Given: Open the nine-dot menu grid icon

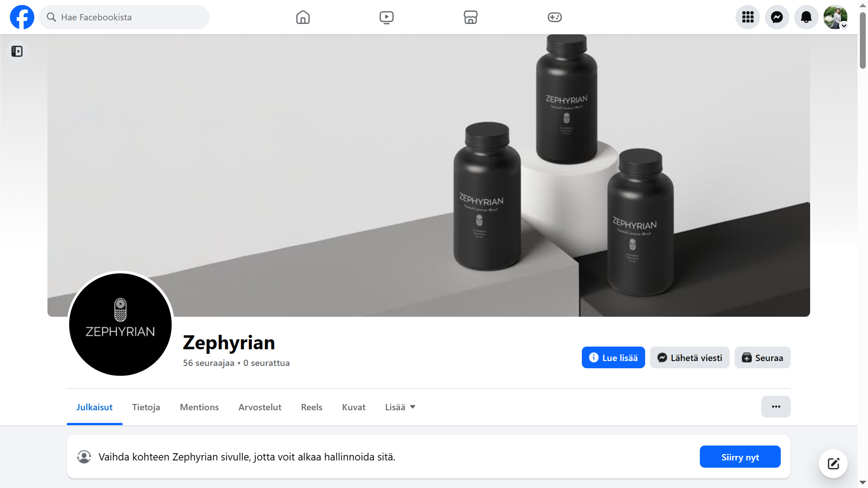Looking at the screenshot, I should (x=748, y=17).
